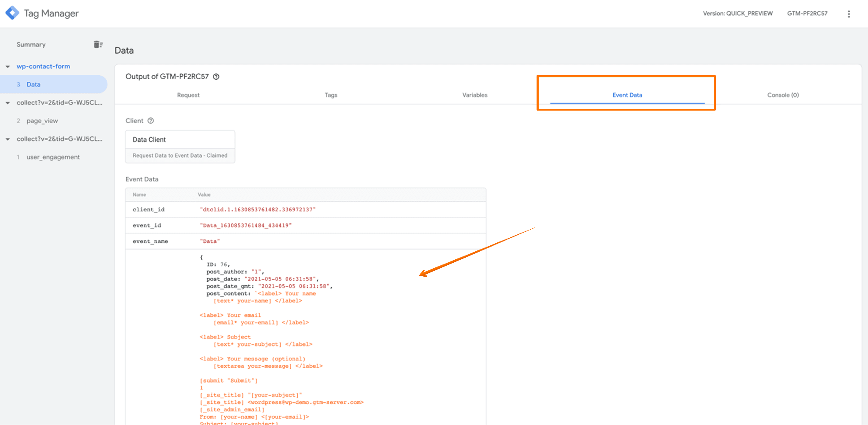Click the Name column header
Viewport: 868px width, 425px height.
tap(139, 195)
